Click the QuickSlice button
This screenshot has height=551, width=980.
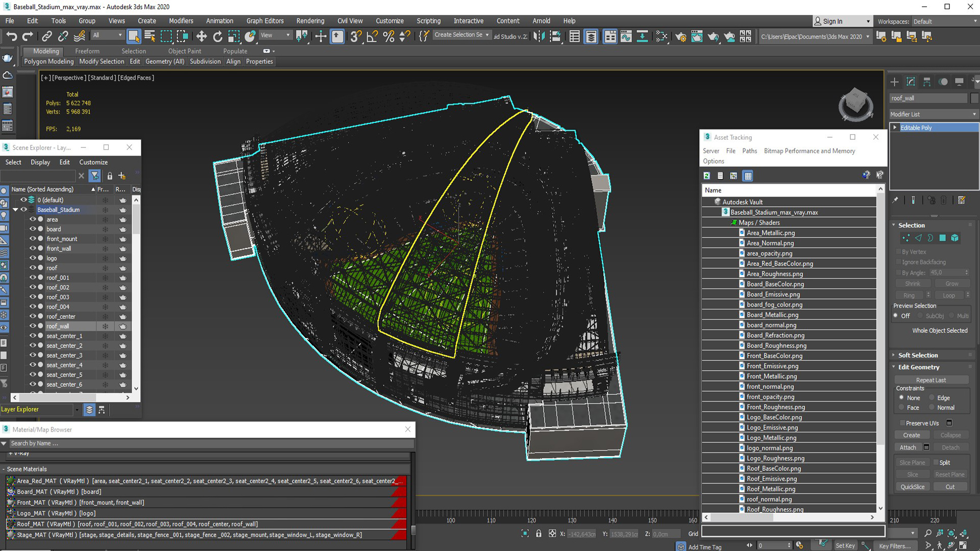912,487
